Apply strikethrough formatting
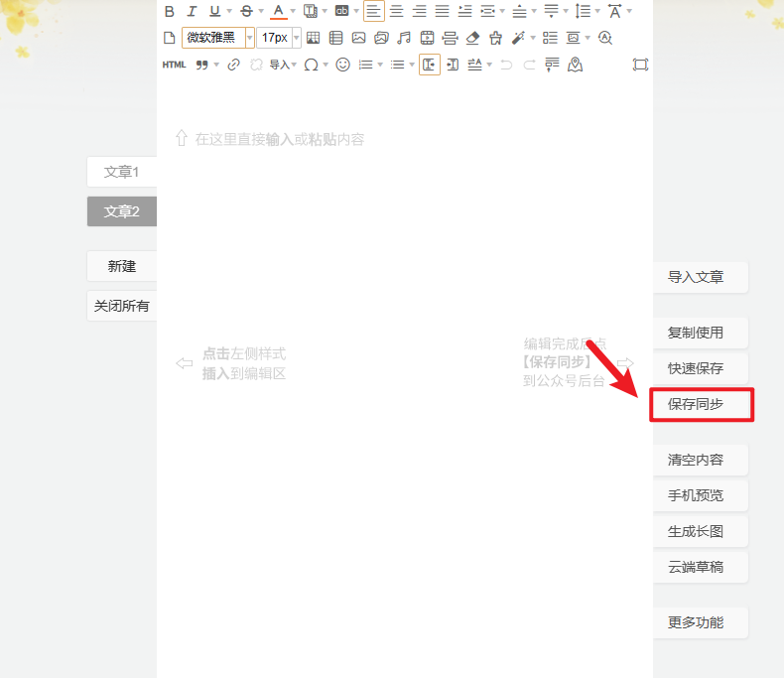 point(246,11)
